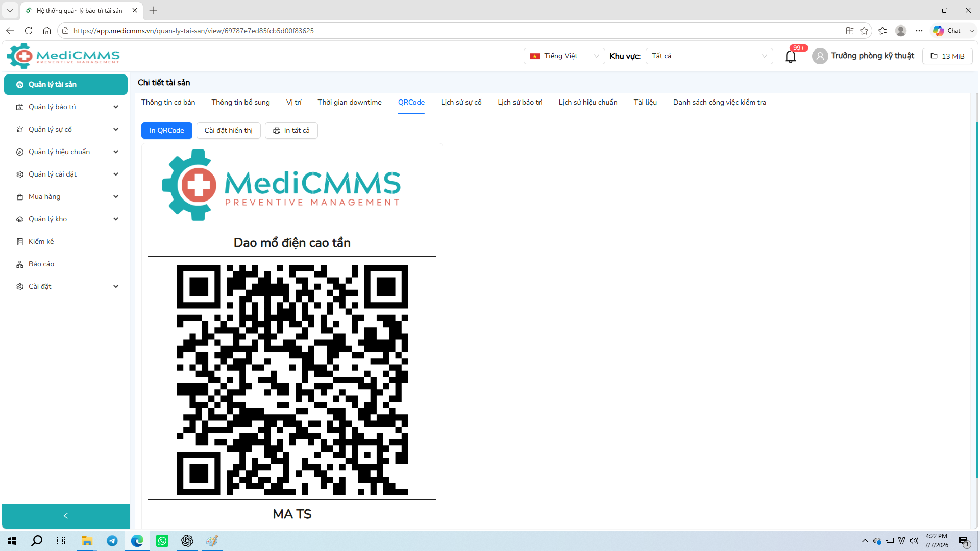Click the page vertical scrollbar

click(x=977, y=300)
